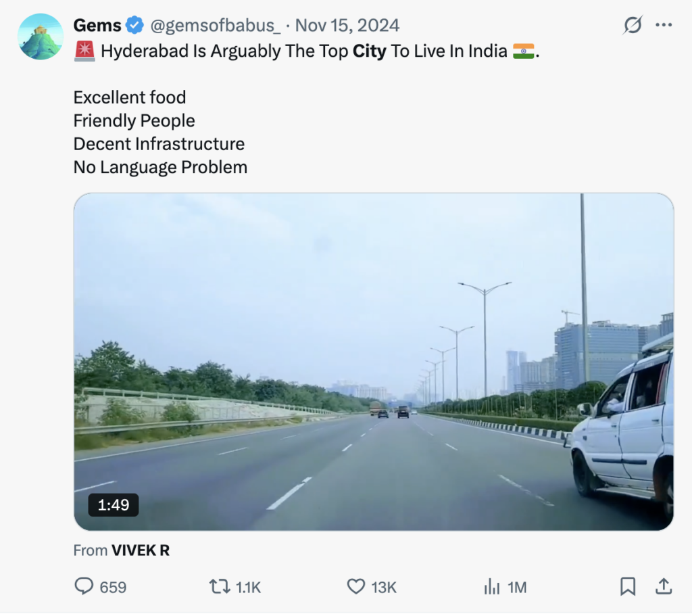Open the Gems profile avatar

pyautogui.click(x=41, y=37)
